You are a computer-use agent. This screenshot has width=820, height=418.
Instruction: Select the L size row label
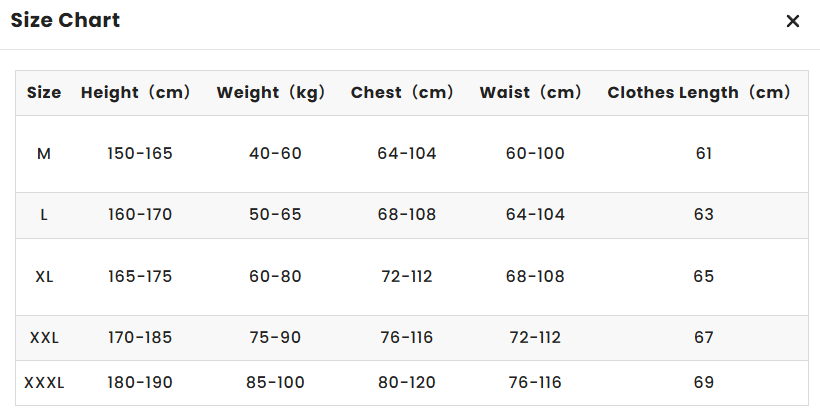tap(44, 215)
